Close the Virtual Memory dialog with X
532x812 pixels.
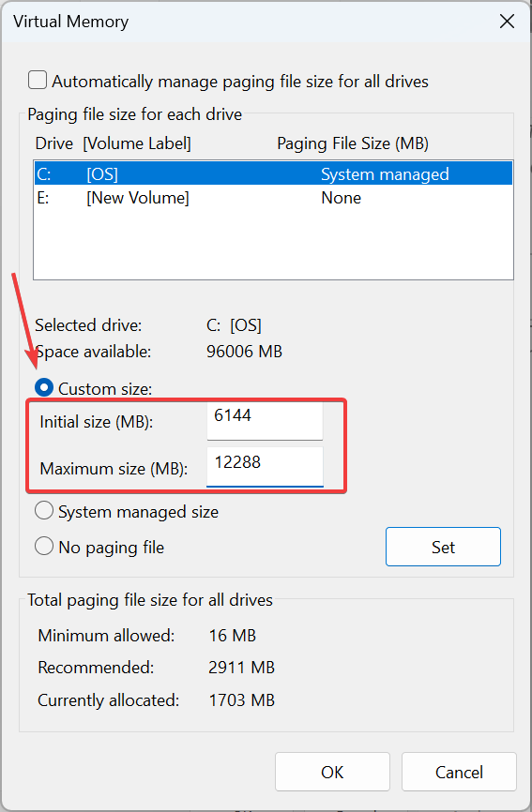pyautogui.click(x=507, y=22)
